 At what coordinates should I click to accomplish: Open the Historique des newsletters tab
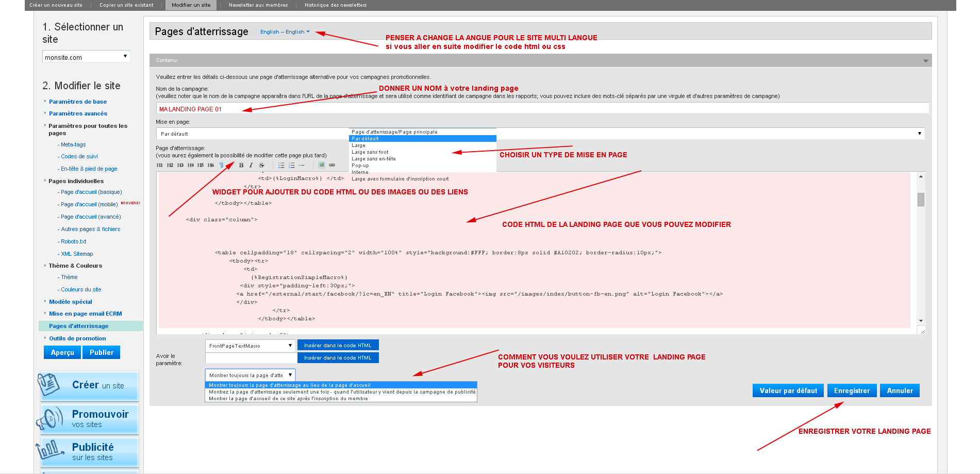coord(336,5)
